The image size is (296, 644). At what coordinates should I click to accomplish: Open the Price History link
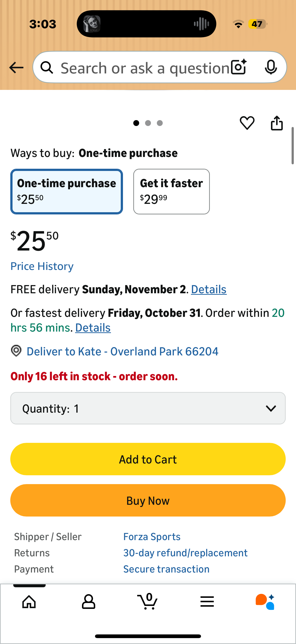tap(42, 266)
